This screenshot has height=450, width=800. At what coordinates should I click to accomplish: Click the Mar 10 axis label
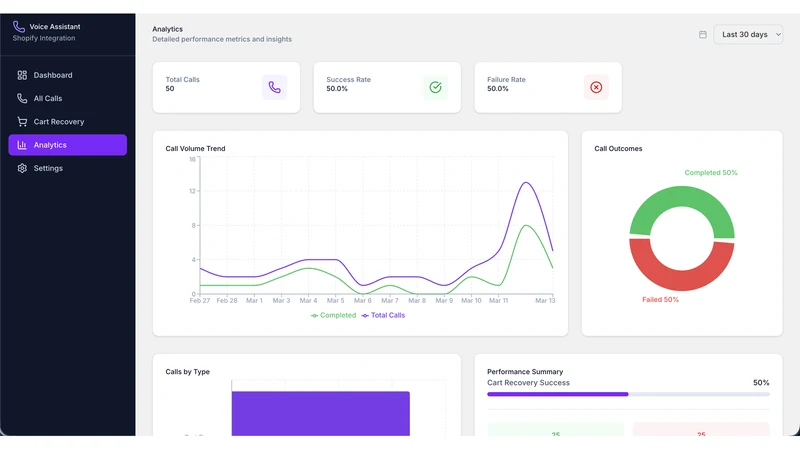pyautogui.click(x=471, y=301)
